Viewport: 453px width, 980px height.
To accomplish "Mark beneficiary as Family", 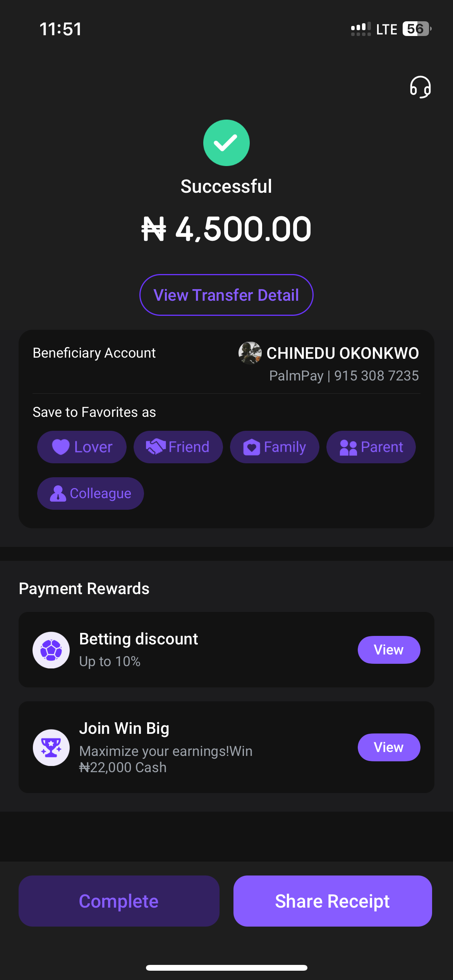I will coord(275,447).
